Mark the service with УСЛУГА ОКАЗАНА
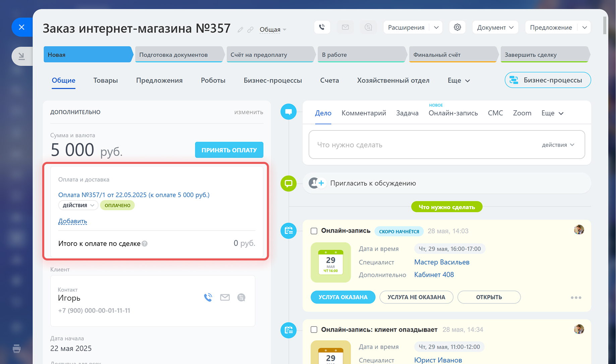 [343, 297]
